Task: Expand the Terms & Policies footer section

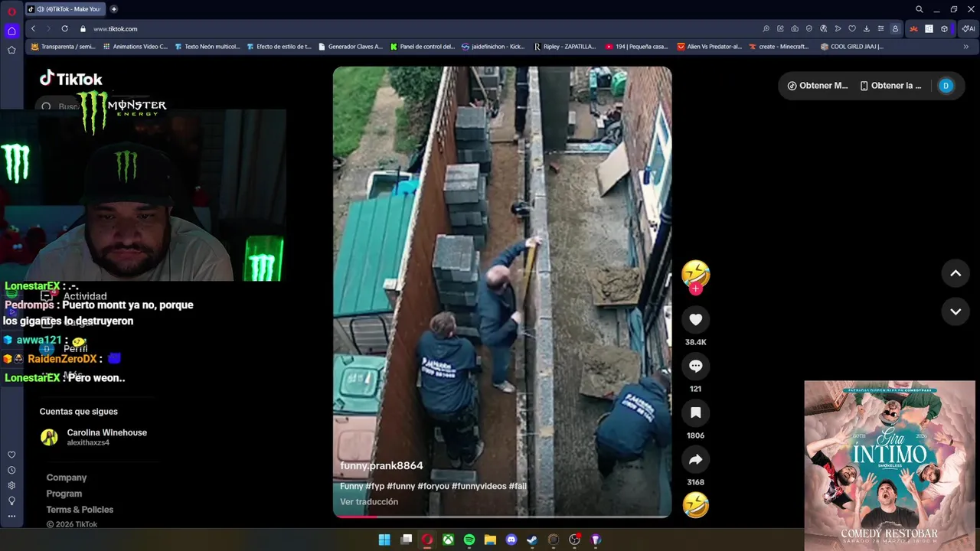Action: pyautogui.click(x=80, y=510)
